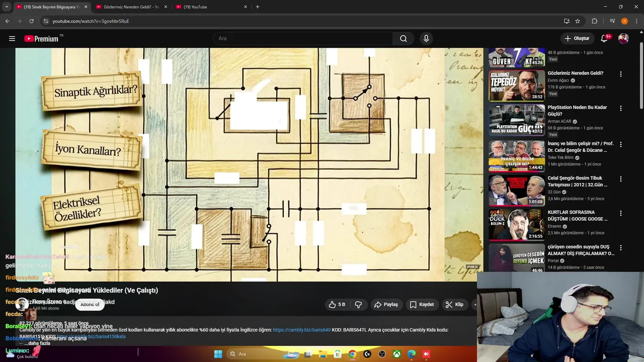Click the Kaydet save button

tap(422, 305)
